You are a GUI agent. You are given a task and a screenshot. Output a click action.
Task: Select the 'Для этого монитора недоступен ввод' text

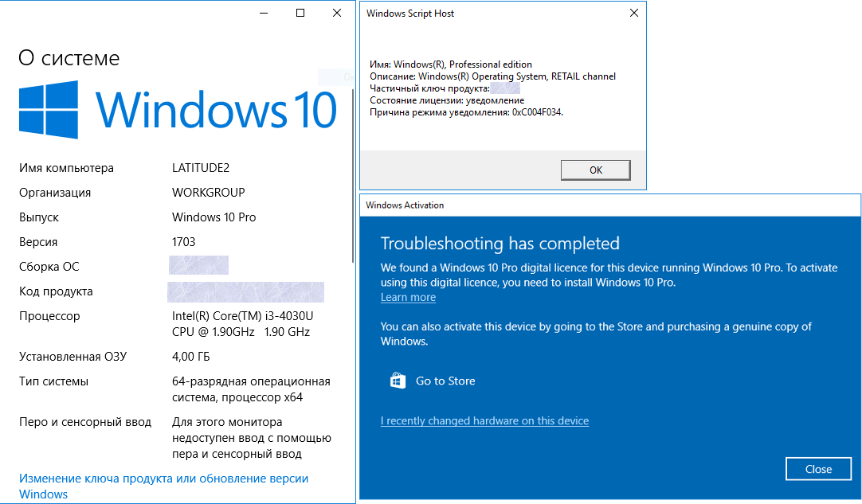pos(252,438)
